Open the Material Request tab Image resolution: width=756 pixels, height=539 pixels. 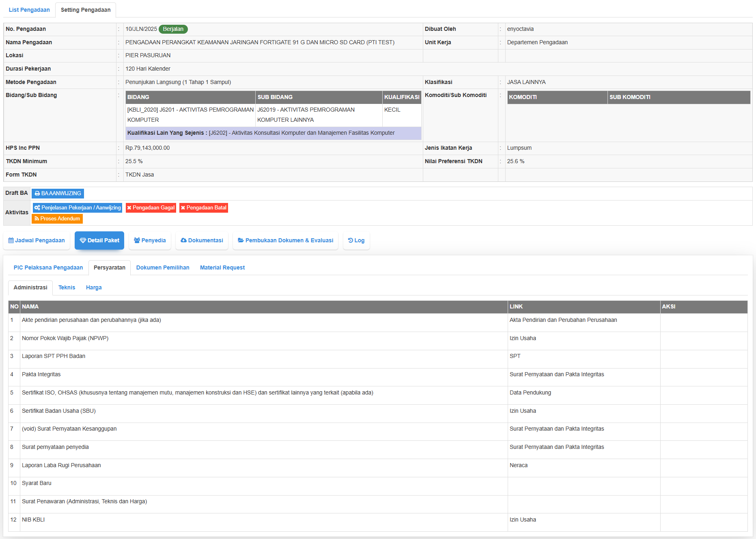point(222,268)
